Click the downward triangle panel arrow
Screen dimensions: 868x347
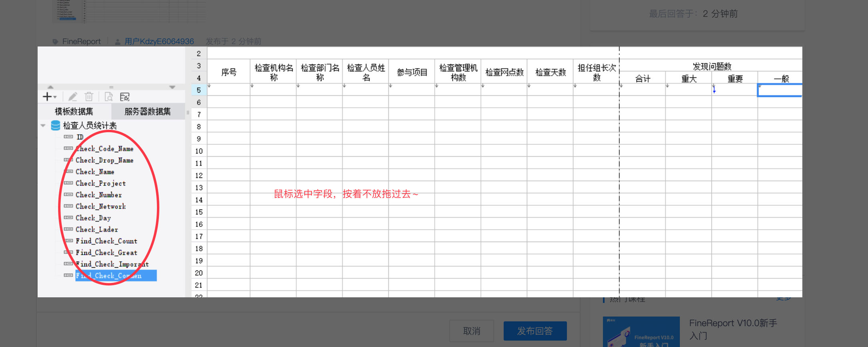pos(172,87)
